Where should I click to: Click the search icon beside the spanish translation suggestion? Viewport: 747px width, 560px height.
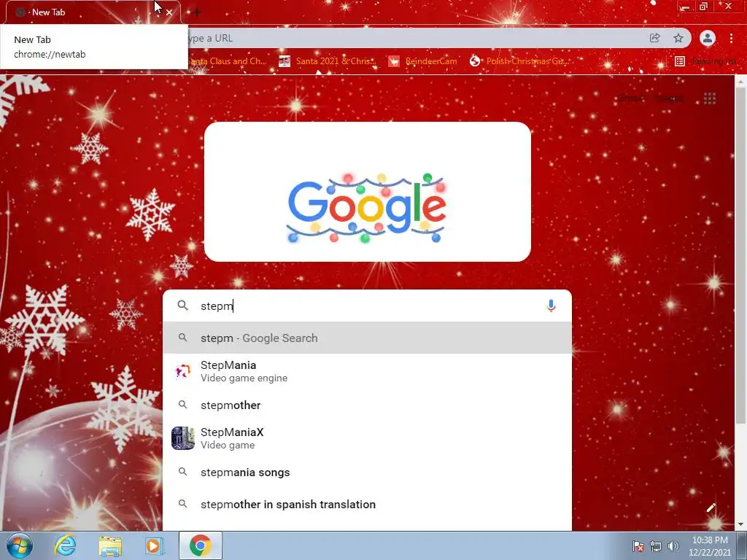tap(182, 503)
